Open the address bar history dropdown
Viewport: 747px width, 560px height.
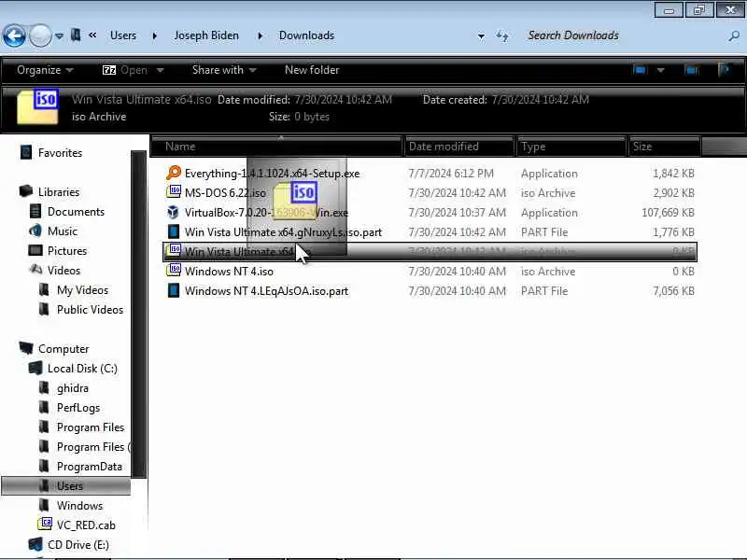click(x=481, y=36)
